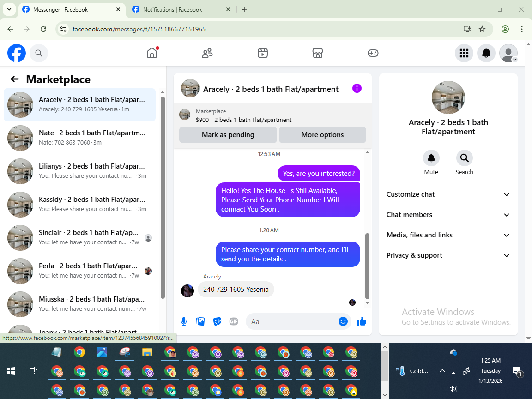
Task: Click browser Back arrow
Action: coord(10,29)
